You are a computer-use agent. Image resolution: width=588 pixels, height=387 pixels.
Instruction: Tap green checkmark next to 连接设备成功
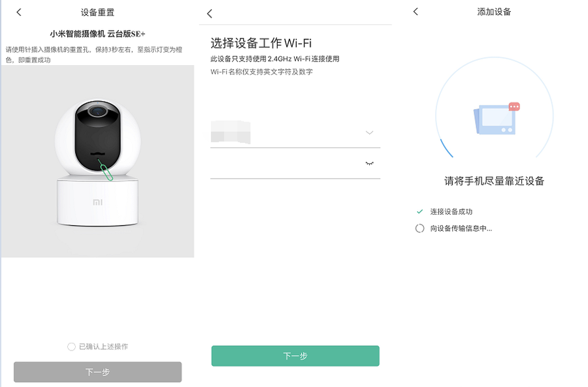tap(419, 212)
